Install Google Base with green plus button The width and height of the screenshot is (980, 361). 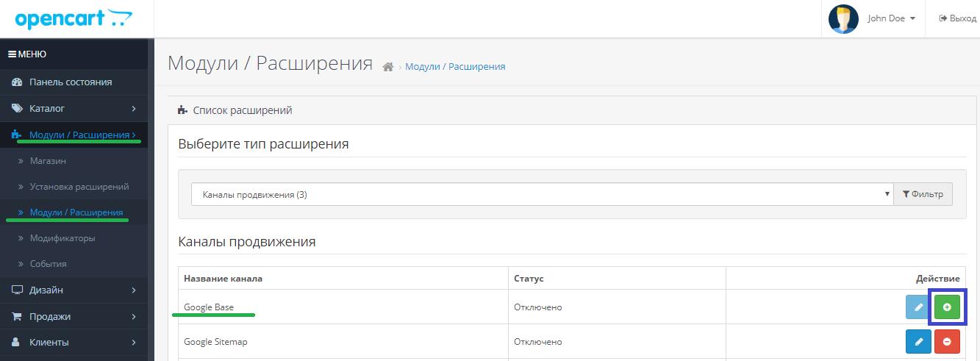pos(947,307)
